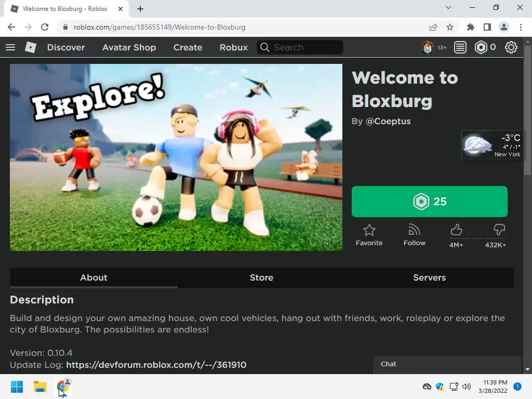532x399 pixels.
Task: Bookmark this tab with star icon
Action: (x=450, y=27)
